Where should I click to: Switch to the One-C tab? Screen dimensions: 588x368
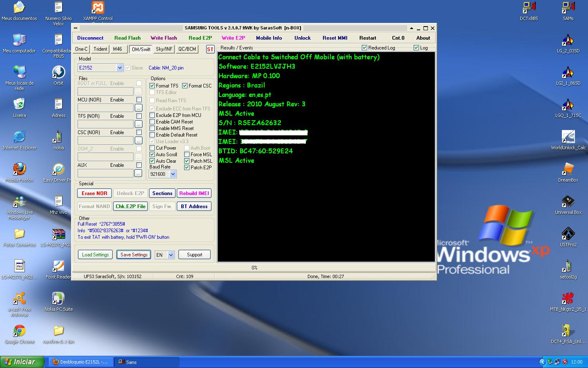[x=81, y=49]
